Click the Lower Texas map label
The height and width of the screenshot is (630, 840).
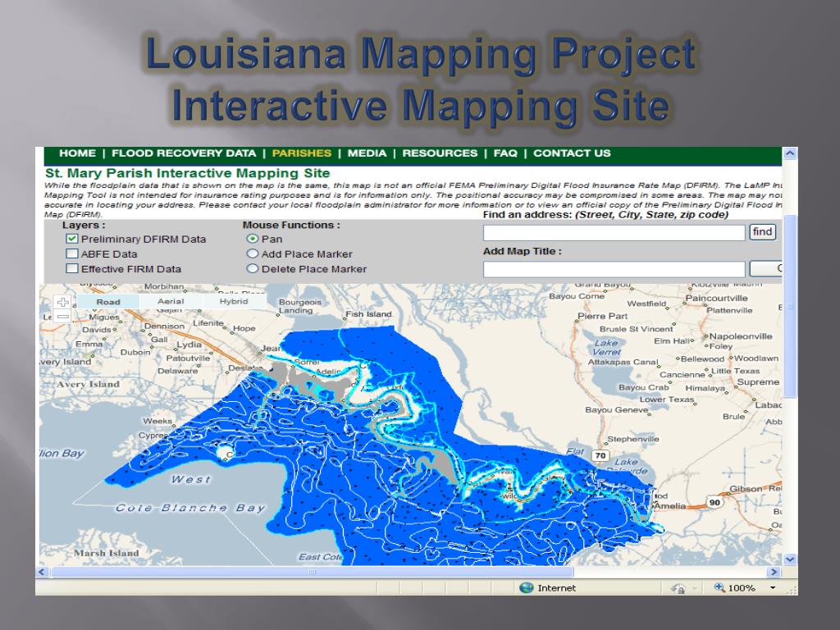666,399
